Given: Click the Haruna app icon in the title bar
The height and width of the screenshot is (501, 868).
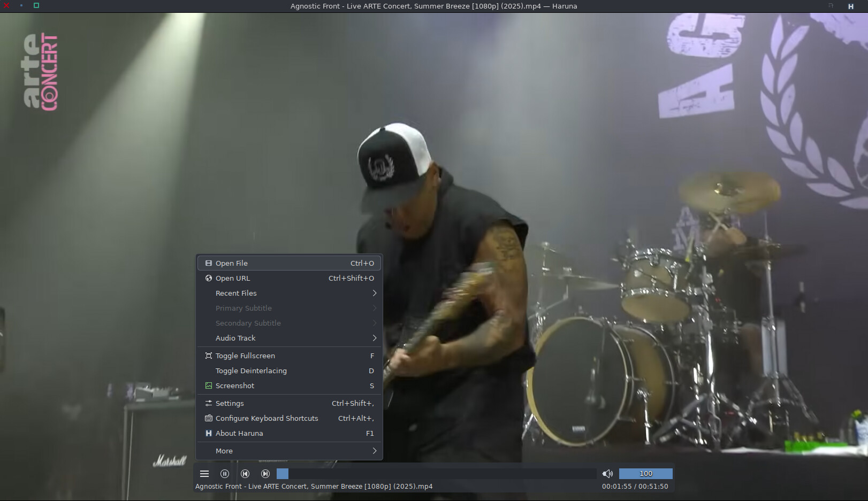Looking at the screenshot, I should [x=850, y=6].
